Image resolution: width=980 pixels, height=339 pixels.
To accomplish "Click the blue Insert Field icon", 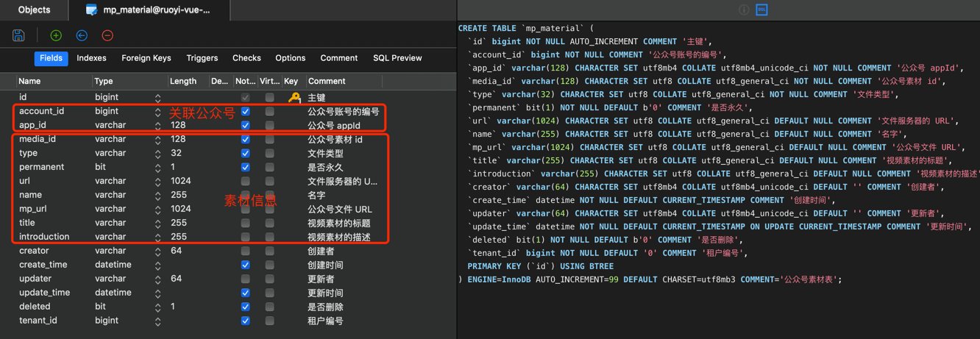I will coord(82,35).
